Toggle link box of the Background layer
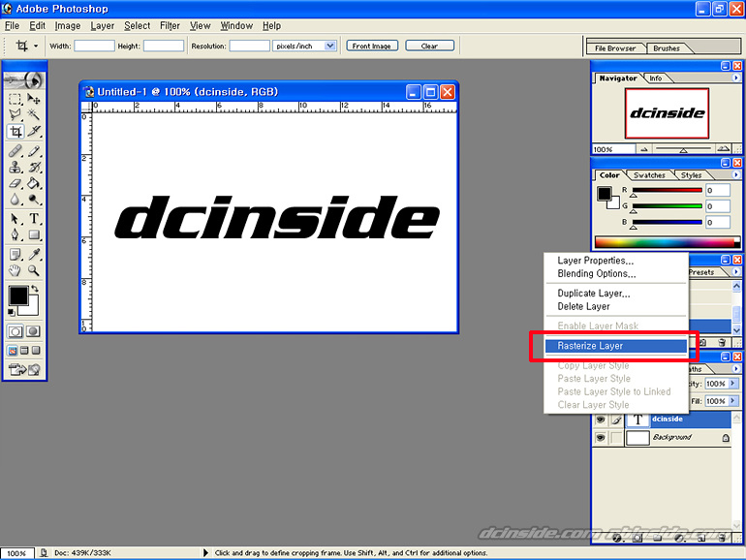 (x=616, y=437)
